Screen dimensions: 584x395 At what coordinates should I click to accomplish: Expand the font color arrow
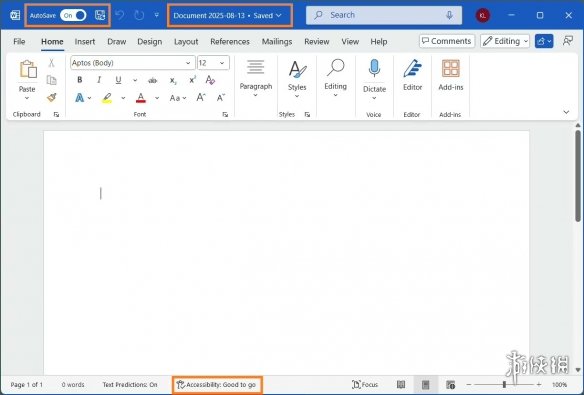click(x=157, y=98)
